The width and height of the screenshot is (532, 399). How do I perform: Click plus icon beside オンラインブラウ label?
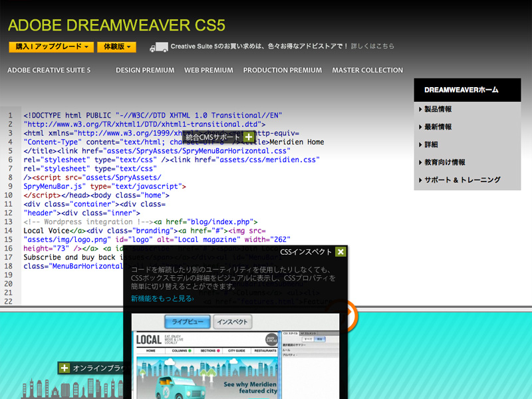(64, 368)
